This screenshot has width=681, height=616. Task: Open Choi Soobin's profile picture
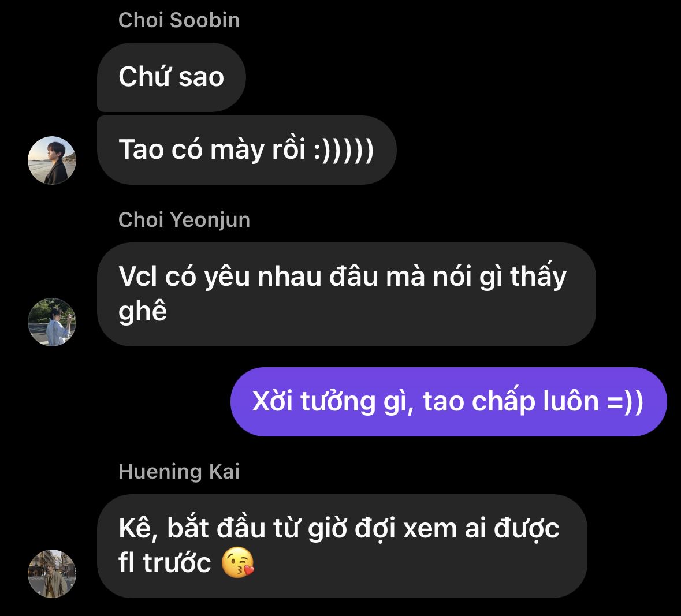click(x=51, y=160)
